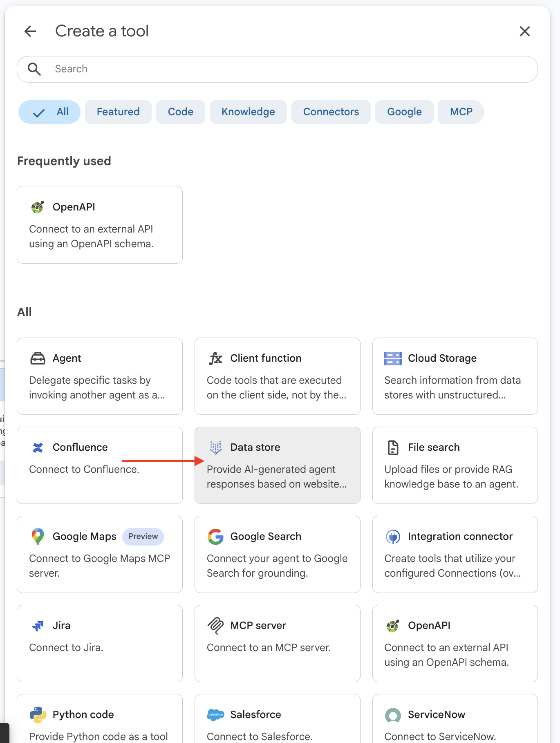Click the Jira logo icon
The image size is (560, 743).
click(38, 626)
